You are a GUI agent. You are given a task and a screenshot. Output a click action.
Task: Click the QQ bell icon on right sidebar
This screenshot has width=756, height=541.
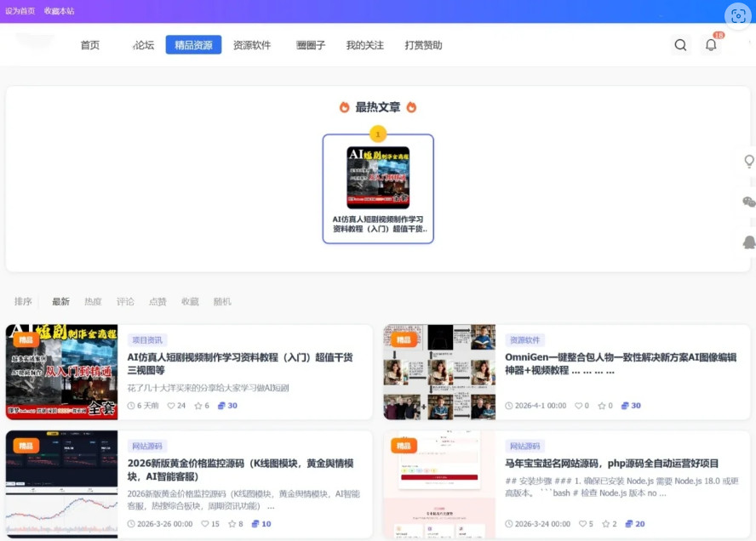(749, 242)
